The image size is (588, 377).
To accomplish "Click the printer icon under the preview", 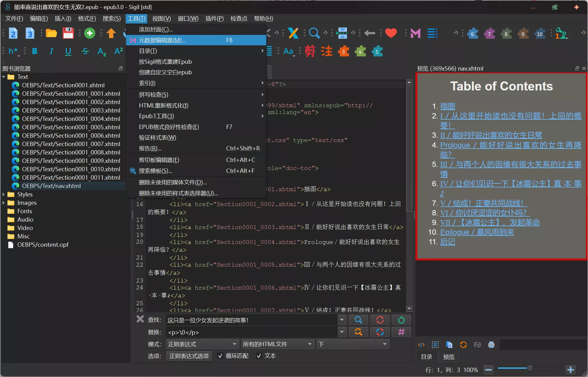I will [x=491, y=344].
